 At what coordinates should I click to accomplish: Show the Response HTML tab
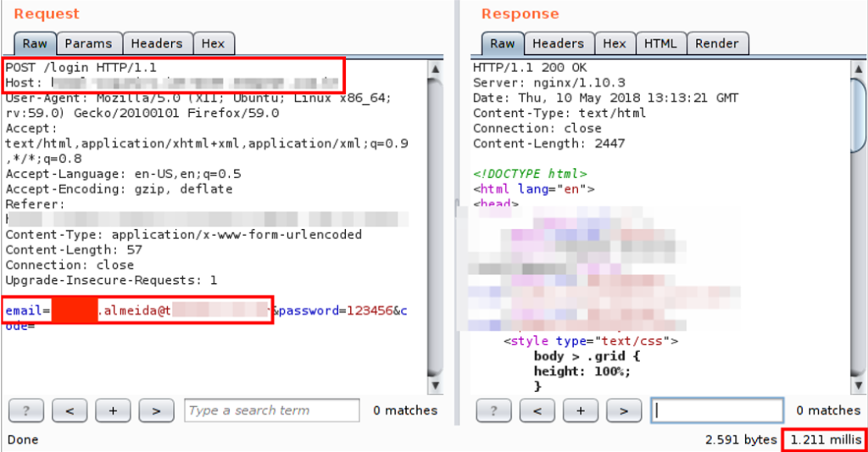(660, 43)
